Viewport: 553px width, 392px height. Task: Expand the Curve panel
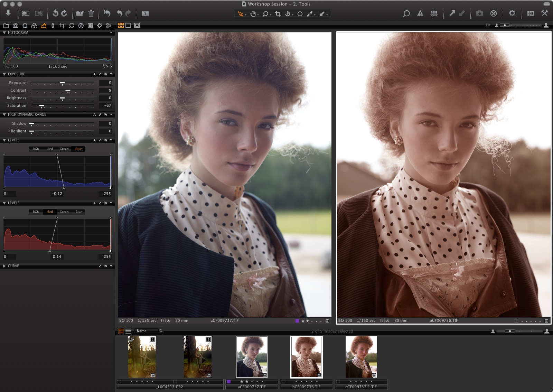click(x=3, y=266)
